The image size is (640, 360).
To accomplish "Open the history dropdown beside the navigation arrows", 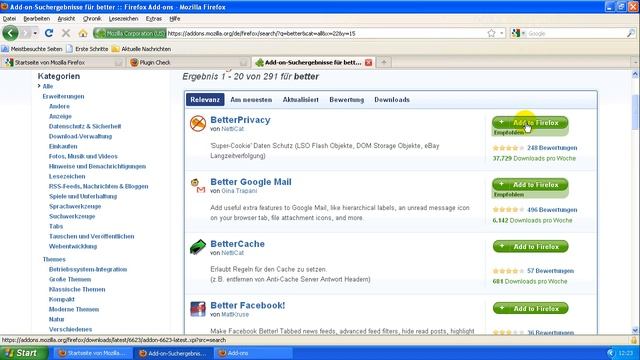I will [35, 33].
